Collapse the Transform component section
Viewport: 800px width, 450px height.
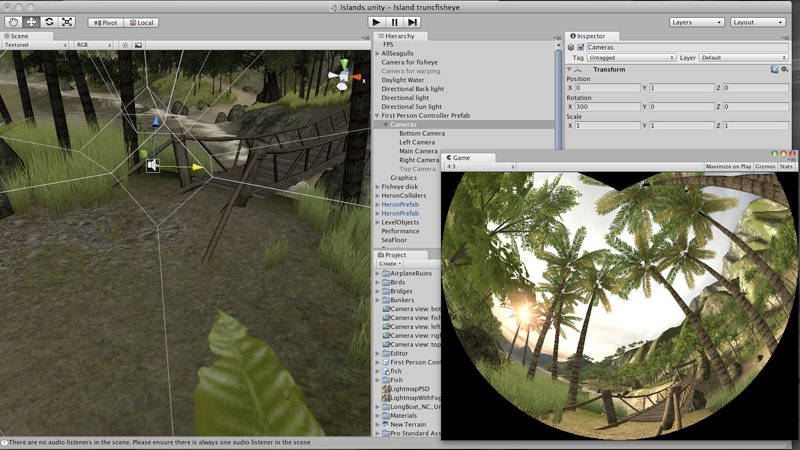569,69
